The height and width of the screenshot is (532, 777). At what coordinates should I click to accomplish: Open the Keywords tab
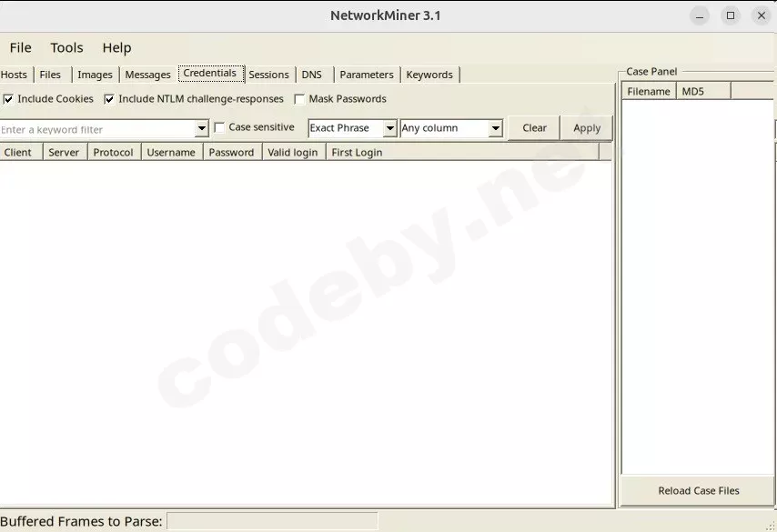(x=429, y=75)
